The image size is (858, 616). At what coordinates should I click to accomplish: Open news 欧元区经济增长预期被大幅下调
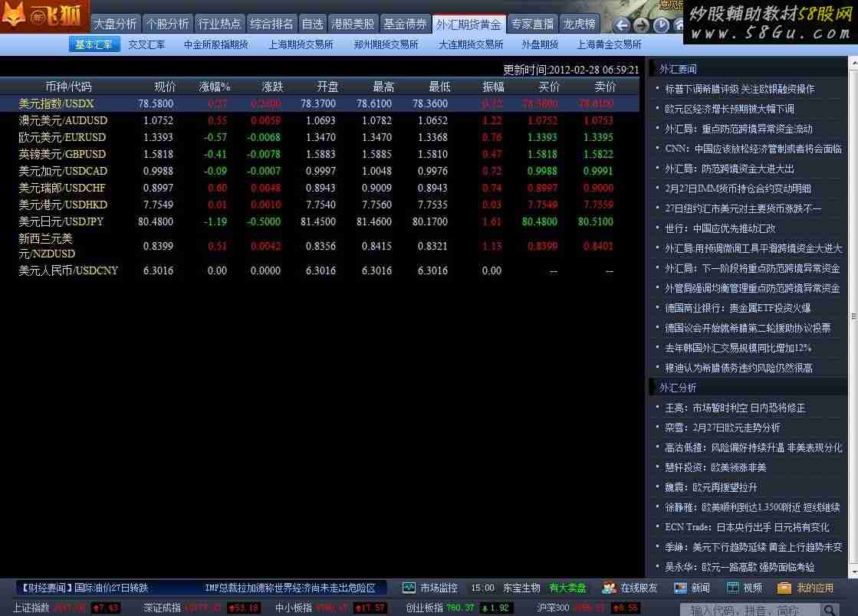click(729, 110)
